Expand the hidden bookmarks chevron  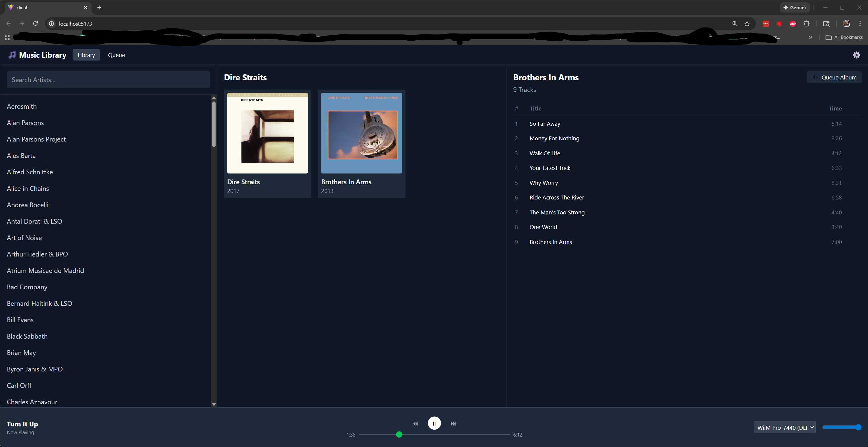810,37
